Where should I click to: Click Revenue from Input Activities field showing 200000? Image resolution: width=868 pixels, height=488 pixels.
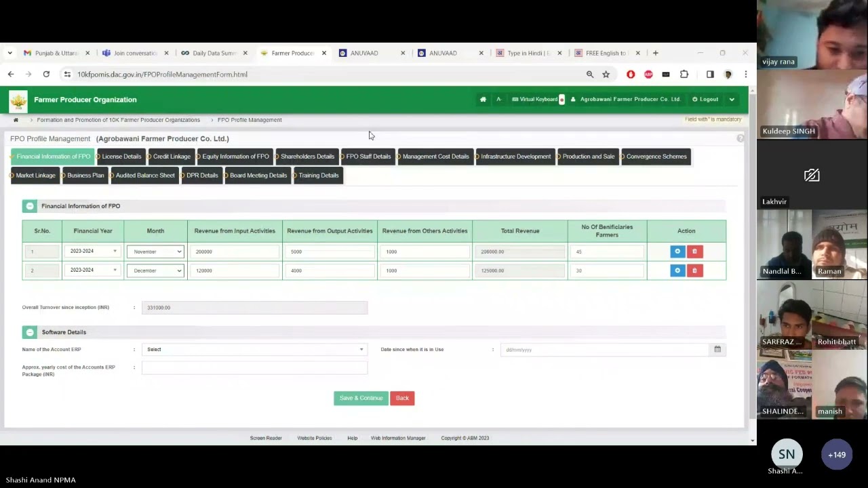click(x=235, y=251)
